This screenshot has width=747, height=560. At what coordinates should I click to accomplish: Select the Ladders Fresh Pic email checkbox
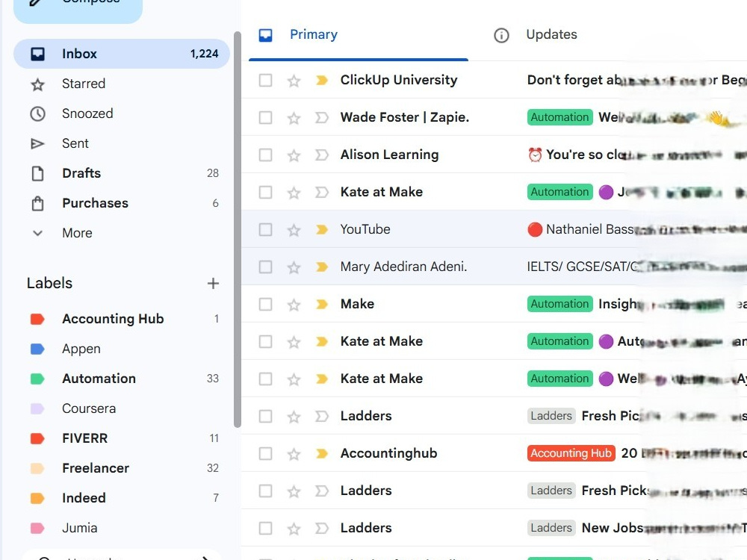(x=265, y=417)
